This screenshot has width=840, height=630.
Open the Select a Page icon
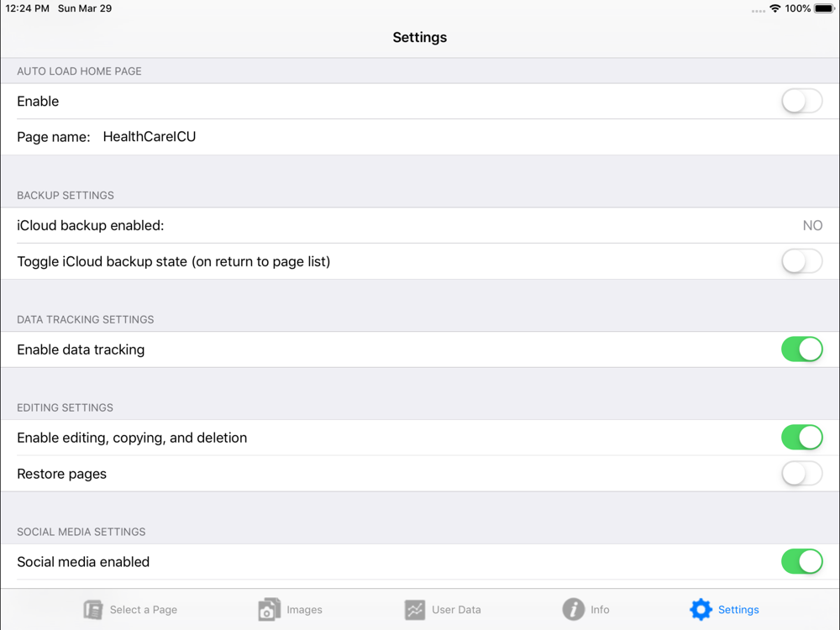coord(93,610)
